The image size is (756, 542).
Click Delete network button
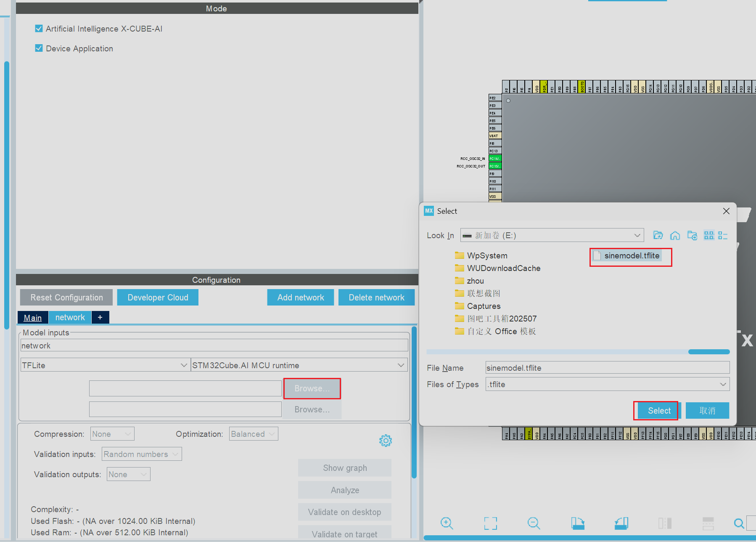point(376,298)
